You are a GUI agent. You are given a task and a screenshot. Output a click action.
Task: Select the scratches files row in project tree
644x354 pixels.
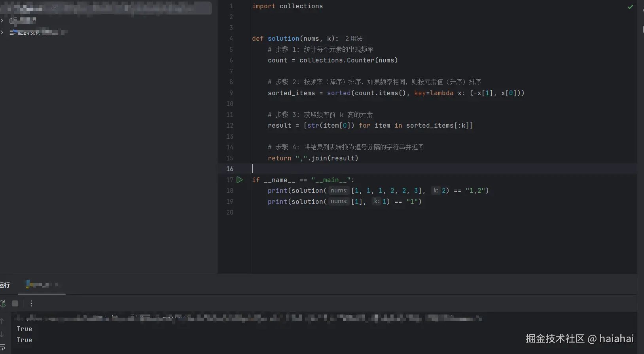pos(39,32)
